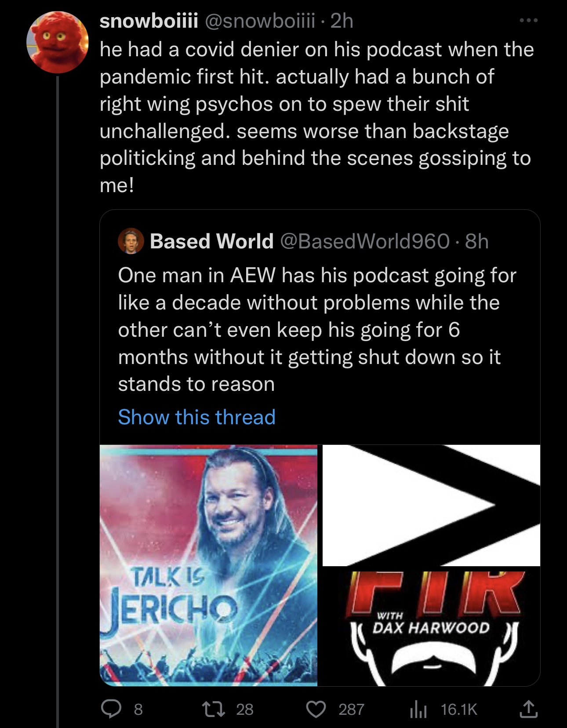This screenshot has height=728, width=567.
Task: Tap the 8h timestamp on quoted tweet
Action: pos(476,241)
